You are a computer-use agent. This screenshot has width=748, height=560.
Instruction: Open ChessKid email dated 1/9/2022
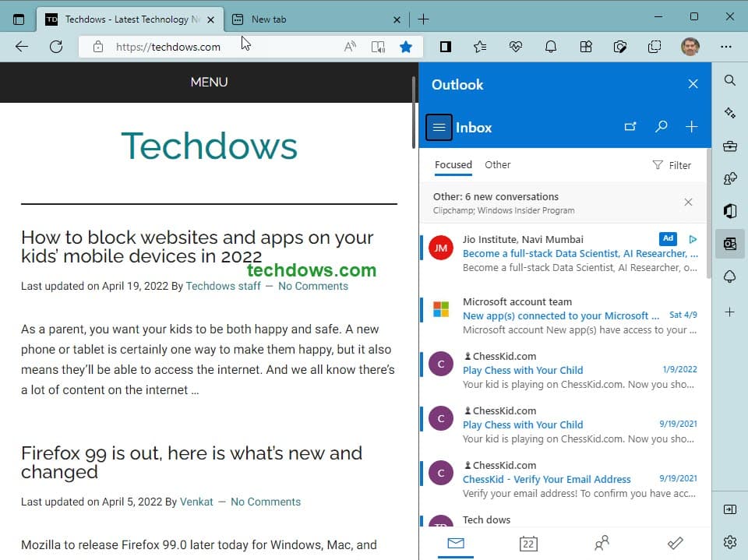click(563, 370)
